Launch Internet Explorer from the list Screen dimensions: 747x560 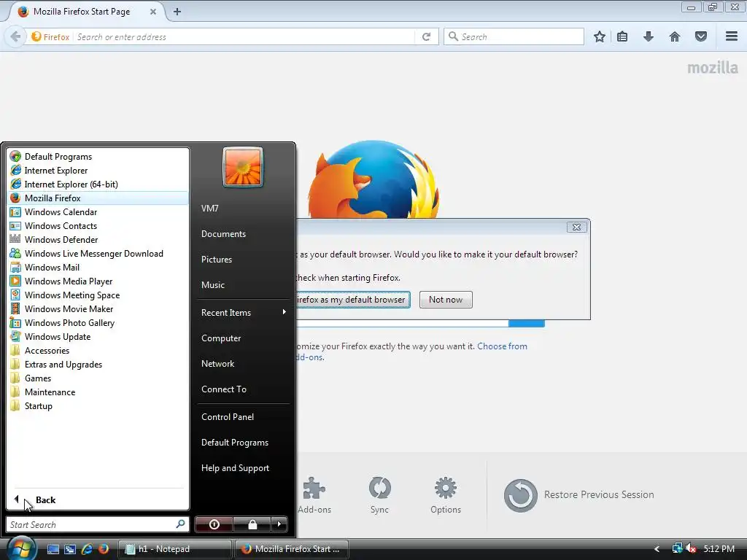98,171
